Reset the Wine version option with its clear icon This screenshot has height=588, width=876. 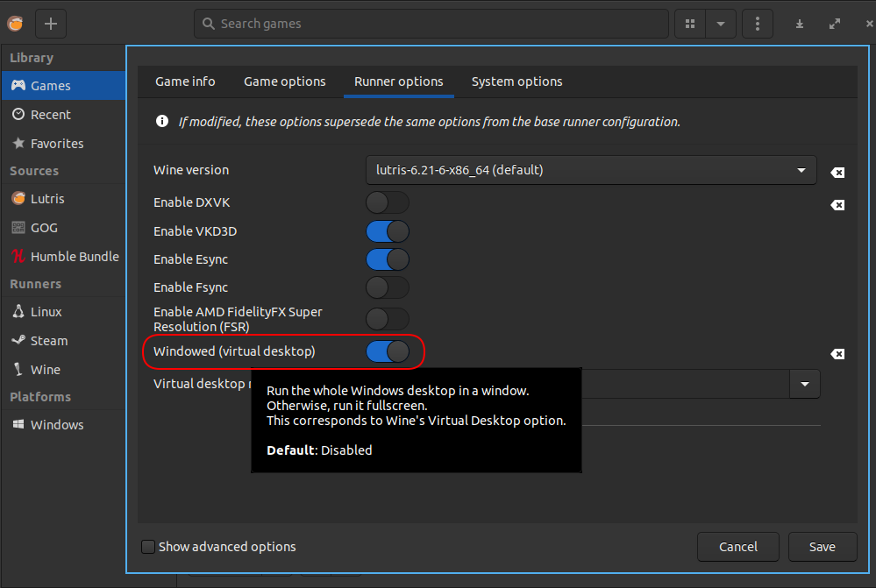coord(837,173)
